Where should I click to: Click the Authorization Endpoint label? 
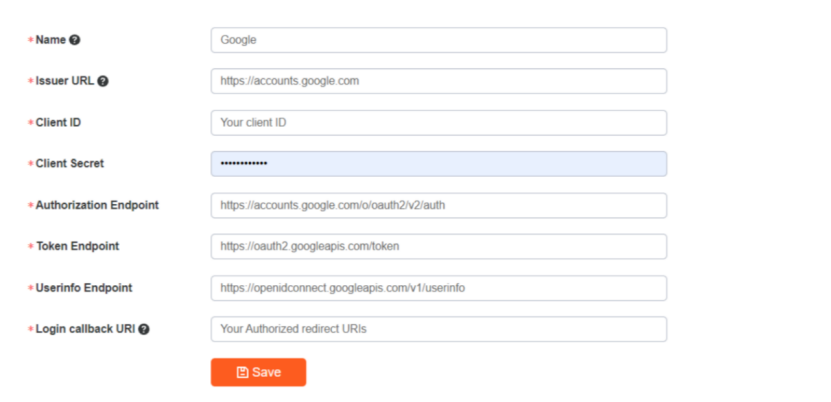(x=97, y=205)
